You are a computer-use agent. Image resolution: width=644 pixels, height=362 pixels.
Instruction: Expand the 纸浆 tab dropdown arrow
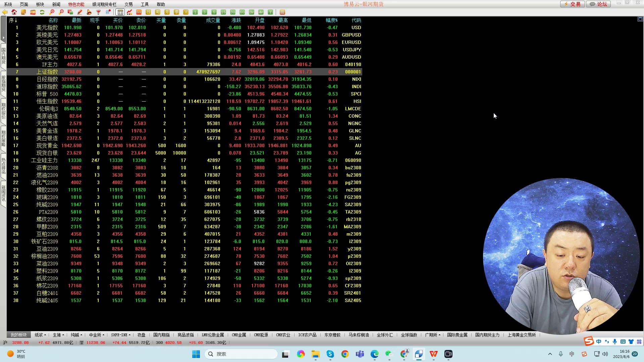point(45,335)
